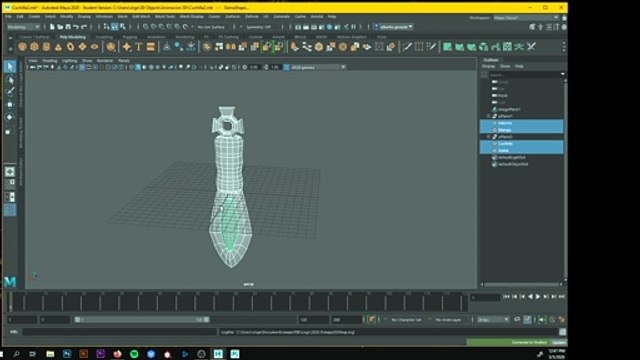Open the Edit Mesh menu
The width and height of the screenshot is (640, 360).
(141, 17)
